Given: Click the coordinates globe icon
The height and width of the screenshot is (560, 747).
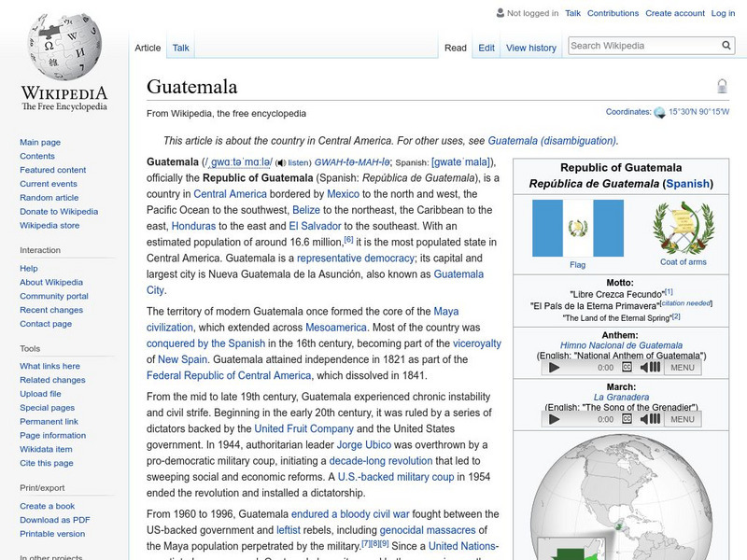Looking at the screenshot, I should point(659,112).
